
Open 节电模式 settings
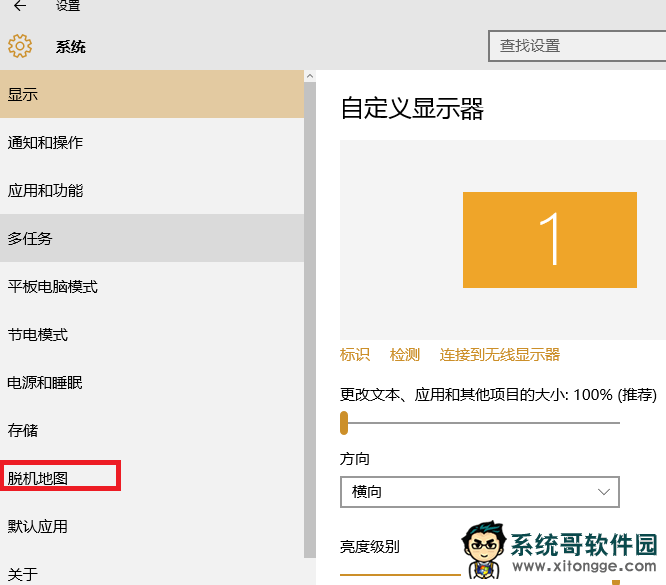point(150,335)
